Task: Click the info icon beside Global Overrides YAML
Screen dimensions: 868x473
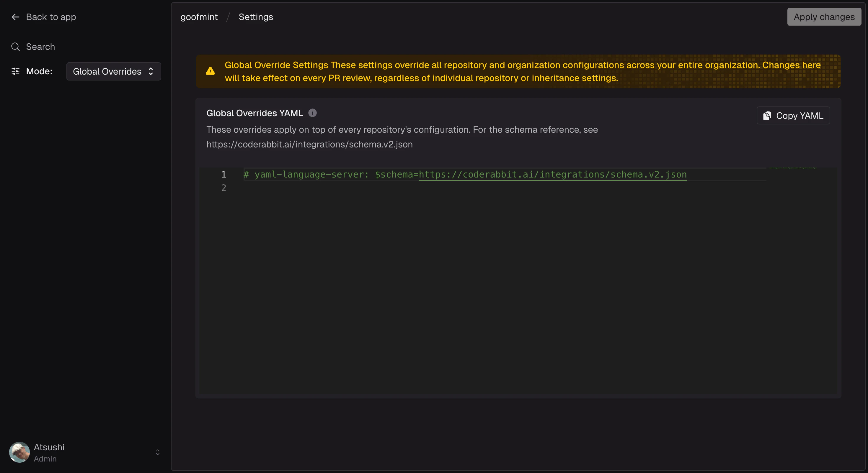Action: click(312, 113)
